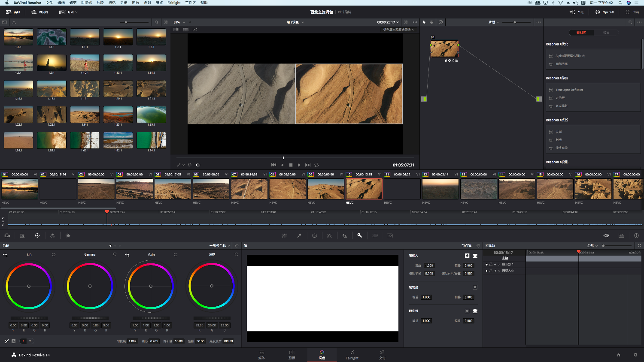Viewport: 644px width, 362px height.
Task: Open the timeline name dropdown above viewer
Action: tap(295, 22)
